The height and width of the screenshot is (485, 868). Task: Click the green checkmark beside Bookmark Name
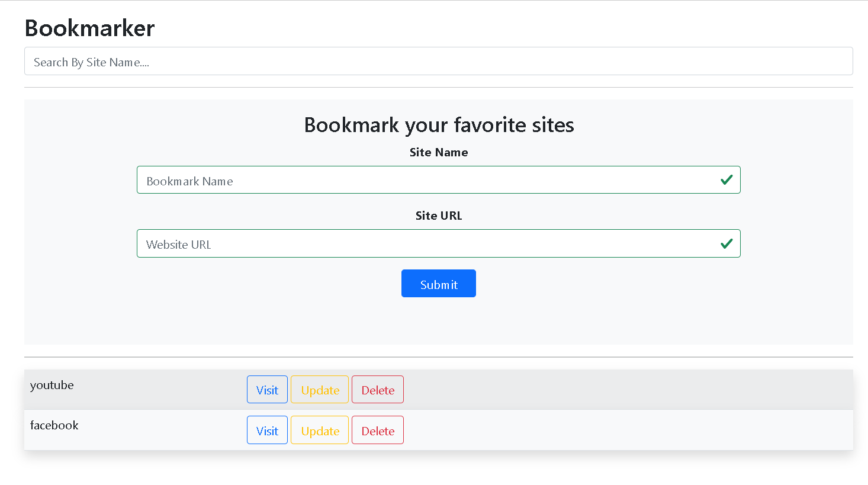pyautogui.click(x=726, y=179)
